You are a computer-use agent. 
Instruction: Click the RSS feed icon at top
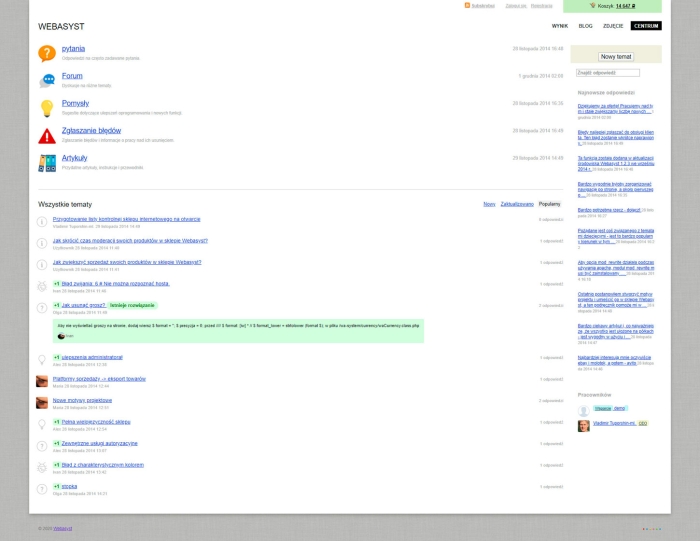467,5
